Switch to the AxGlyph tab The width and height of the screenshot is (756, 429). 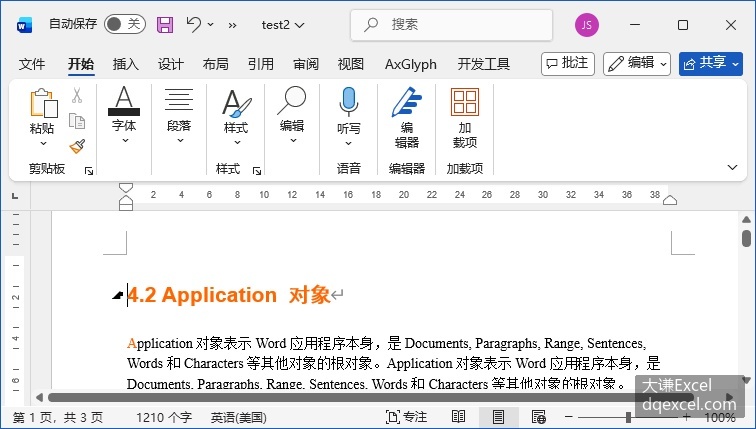click(411, 64)
